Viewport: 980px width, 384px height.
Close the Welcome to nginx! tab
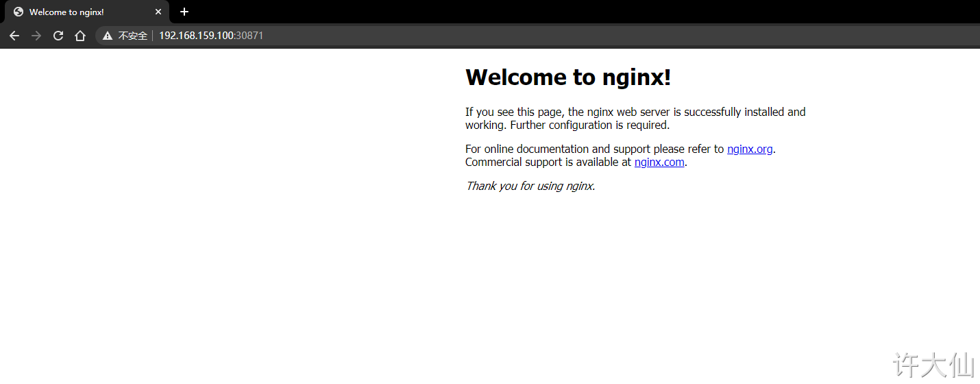pyautogui.click(x=158, y=12)
